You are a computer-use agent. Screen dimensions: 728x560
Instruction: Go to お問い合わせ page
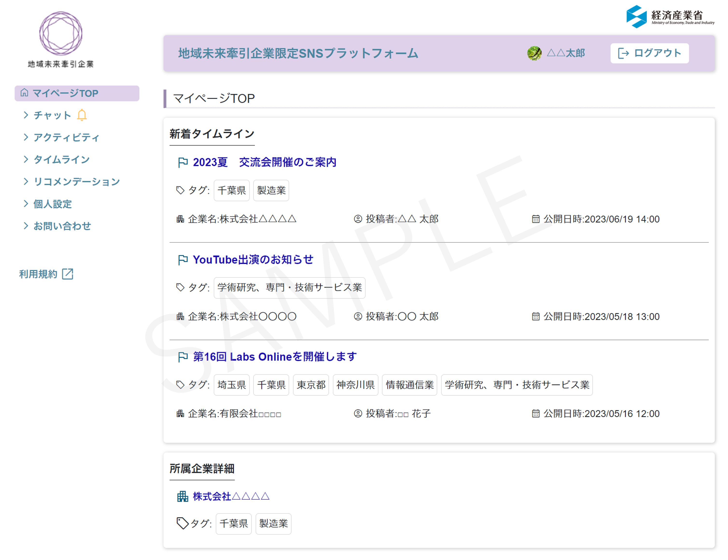62,226
